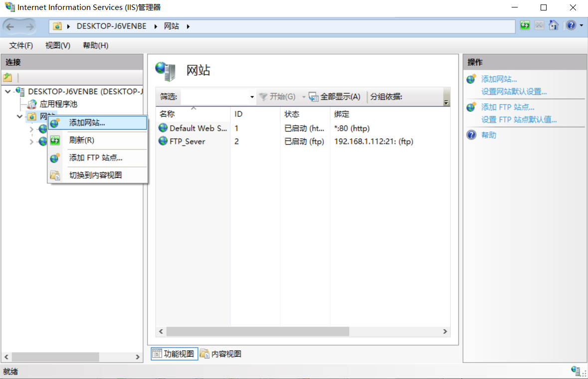The width and height of the screenshot is (588, 379).
Task: Click 添加 FTP 站点... link in 操作 pane
Action: click(508, 107)
